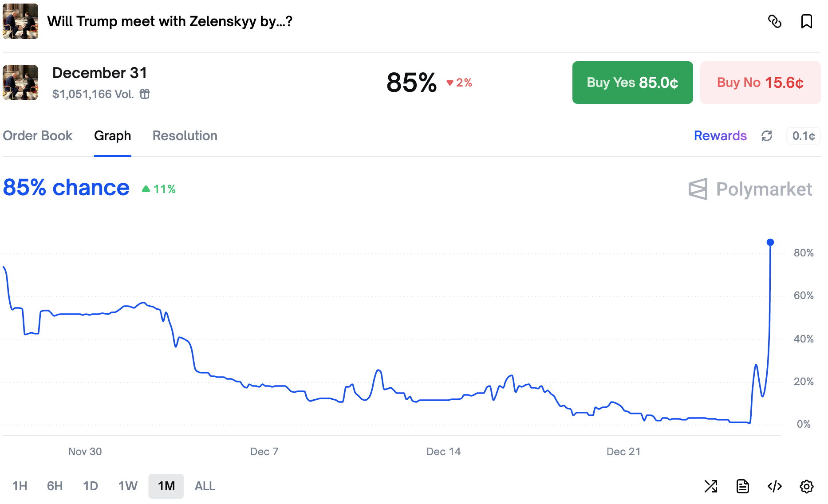Switch chart to 1W range
The image size is (828, 504).
[128, 486]
